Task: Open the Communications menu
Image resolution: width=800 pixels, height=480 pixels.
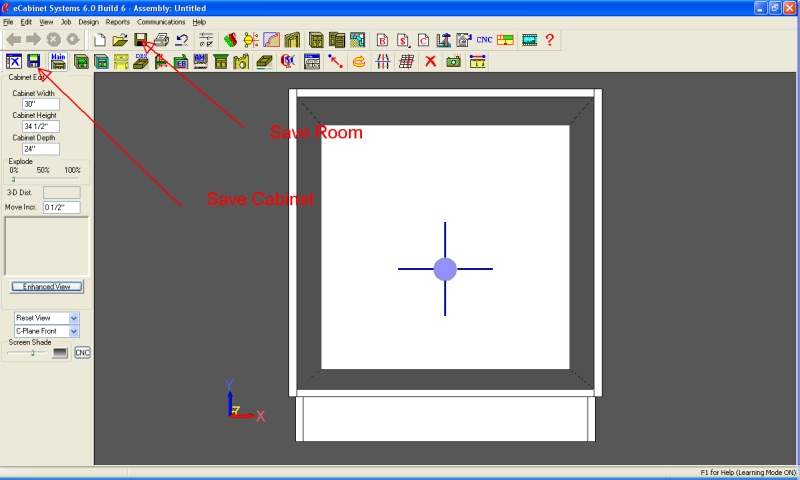Action: click(x=161, y=21)
